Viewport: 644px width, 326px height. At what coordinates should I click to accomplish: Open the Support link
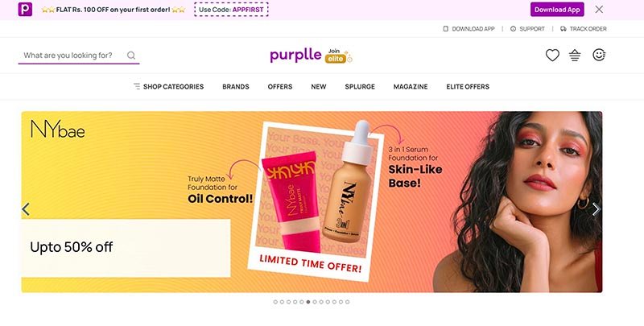pos(527,29)
